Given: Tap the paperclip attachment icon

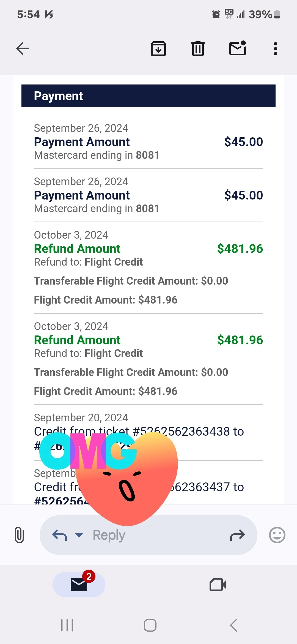Looking at the screenshot, I should click(19, 535).
